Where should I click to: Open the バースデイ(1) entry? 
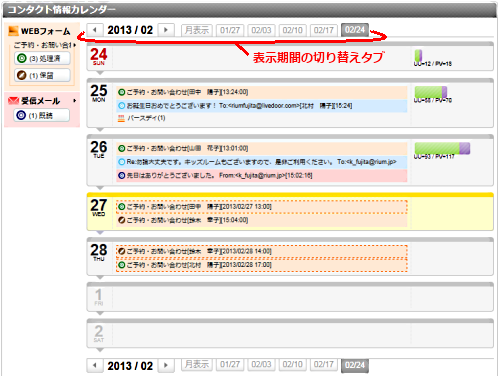coord(146,118)
